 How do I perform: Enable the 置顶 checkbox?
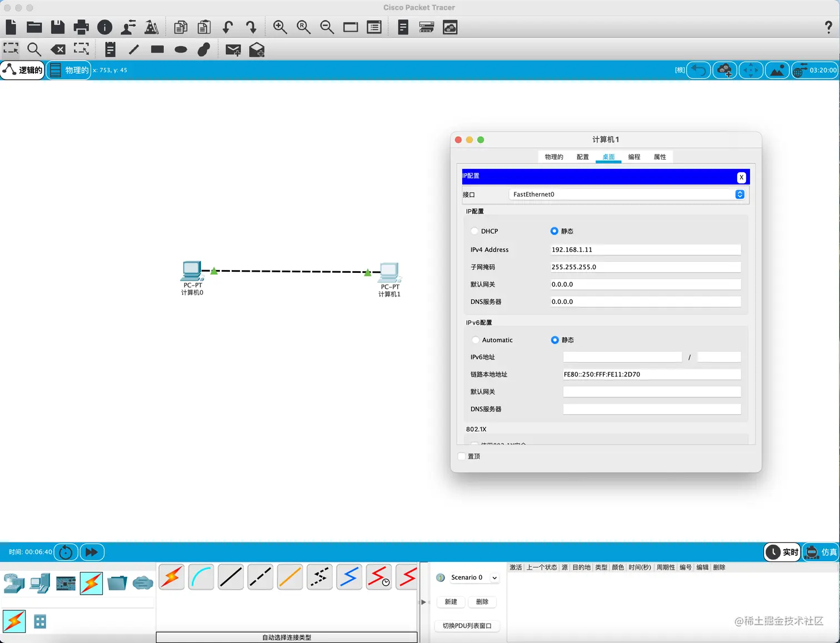coord(462,456)
